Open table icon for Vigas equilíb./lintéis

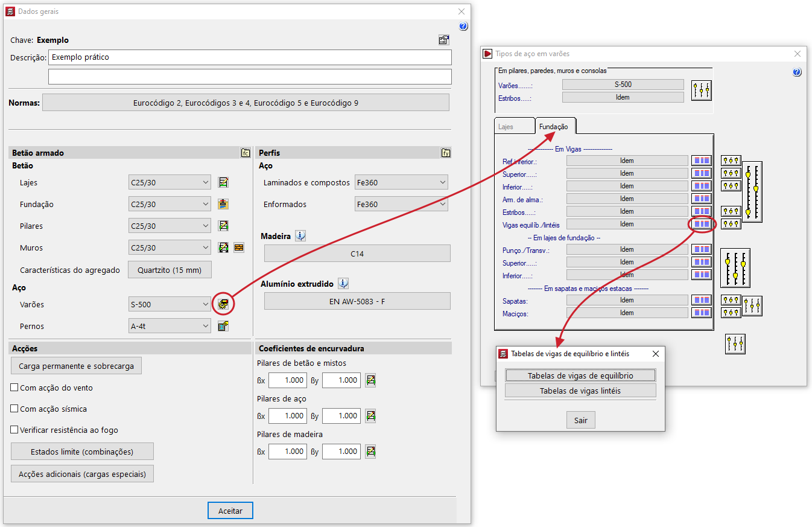pos(701,224)
